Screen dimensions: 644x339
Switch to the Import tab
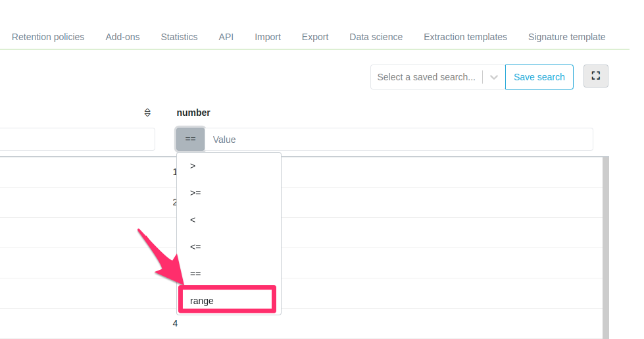(x=268, y=37)
